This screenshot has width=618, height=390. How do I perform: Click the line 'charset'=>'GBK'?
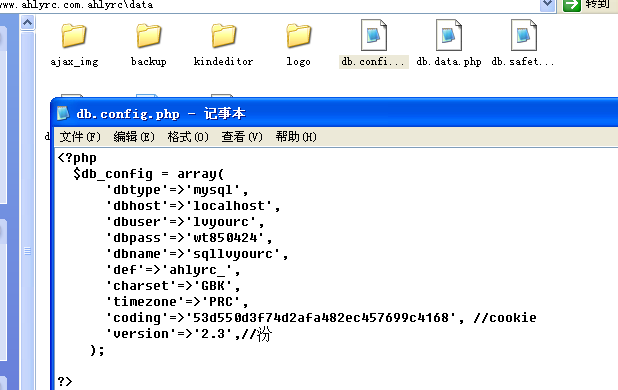tap(173, 286)
